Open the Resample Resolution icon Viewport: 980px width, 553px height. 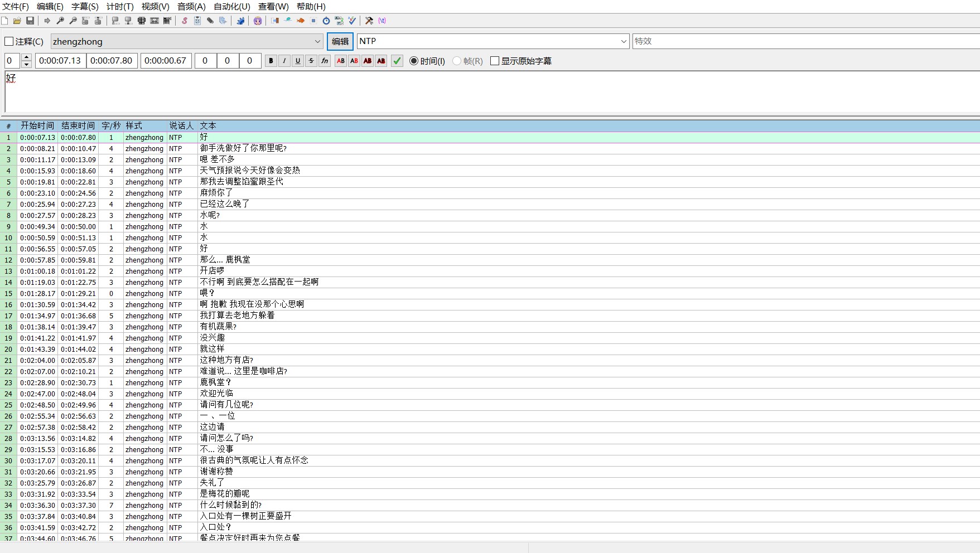[x=313, y=21]
